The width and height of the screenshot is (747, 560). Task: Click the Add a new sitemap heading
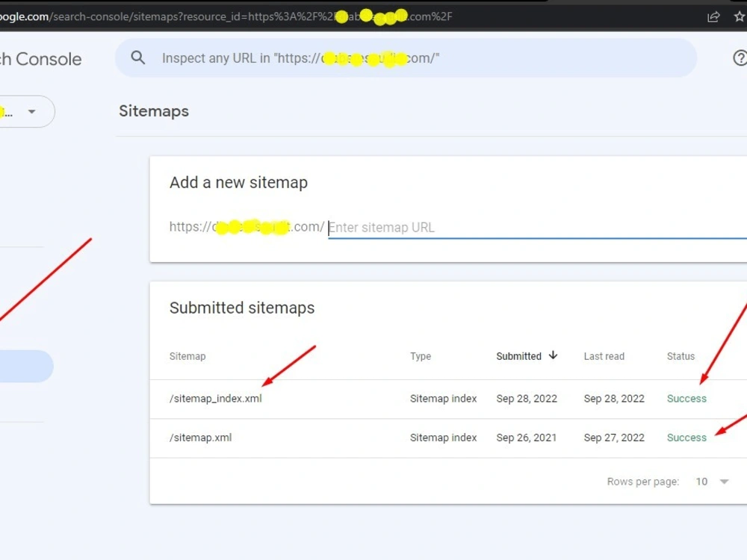pos(238,182)
